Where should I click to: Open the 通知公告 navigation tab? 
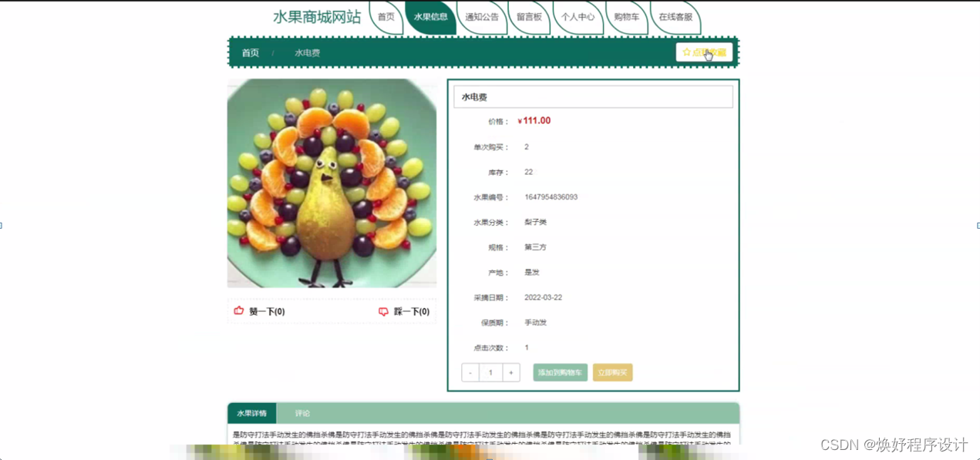[482, 17]
